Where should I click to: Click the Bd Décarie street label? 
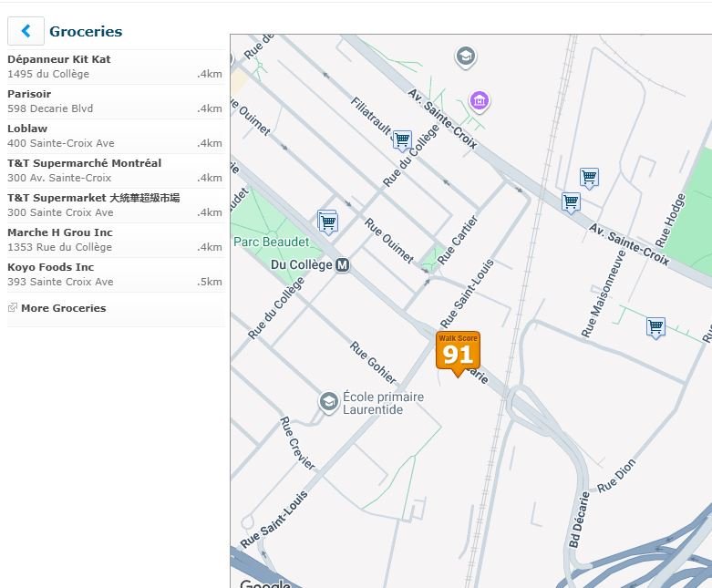[579, 520]
